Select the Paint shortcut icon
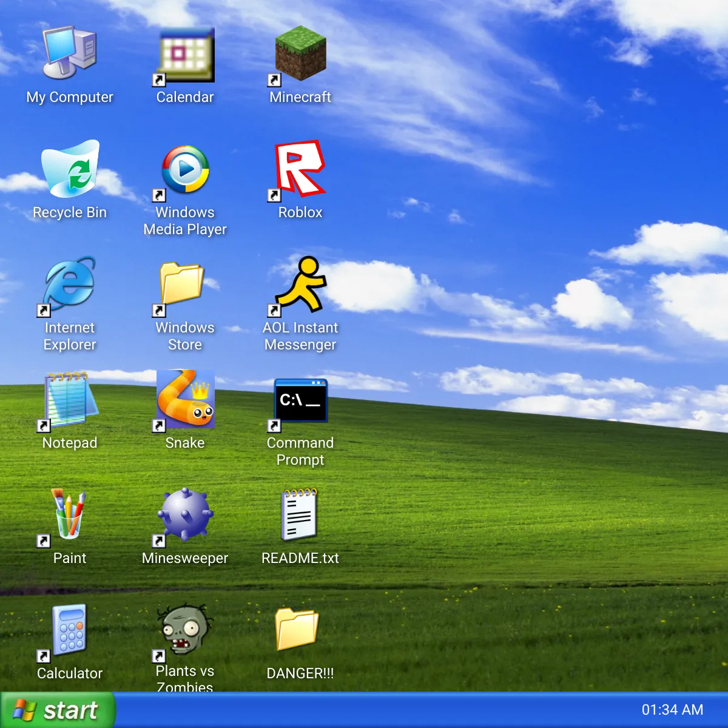Screen dimensions: 728x728 click(x=70, y=514)
